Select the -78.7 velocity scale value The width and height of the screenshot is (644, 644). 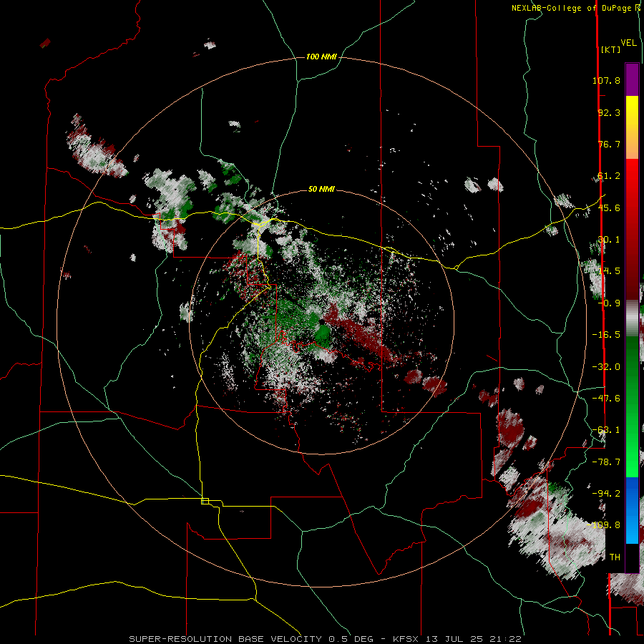(x=606, y=462)
